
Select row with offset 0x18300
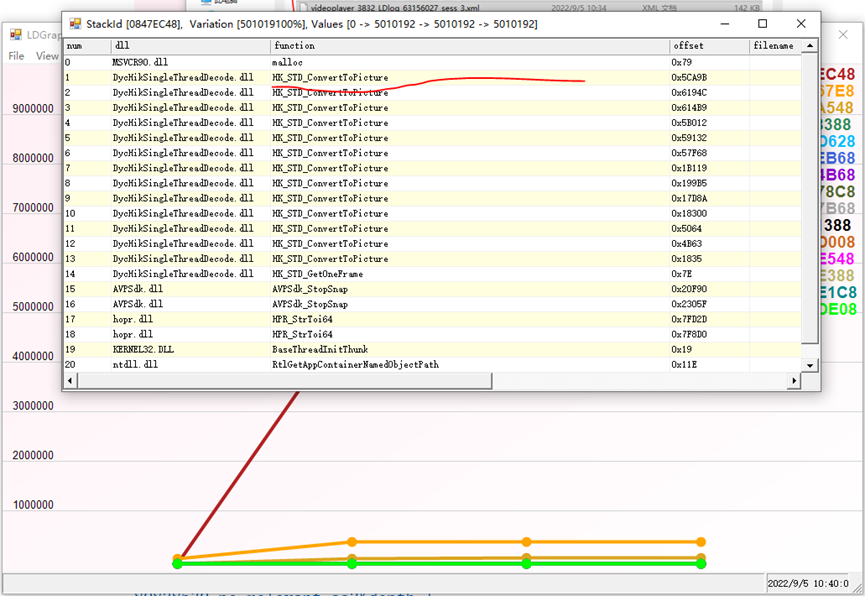[x=432, y=214]
